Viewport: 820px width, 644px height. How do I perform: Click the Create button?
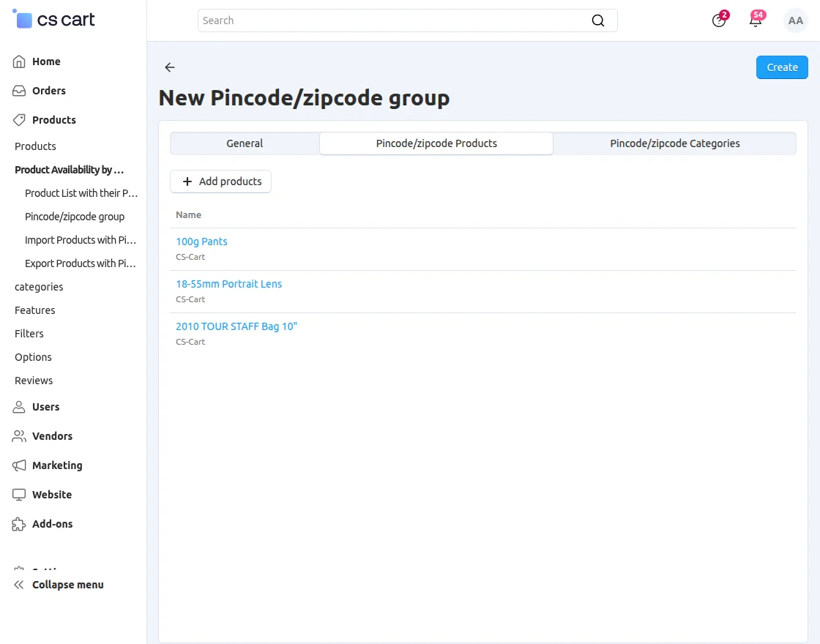(x=782, y=67)
